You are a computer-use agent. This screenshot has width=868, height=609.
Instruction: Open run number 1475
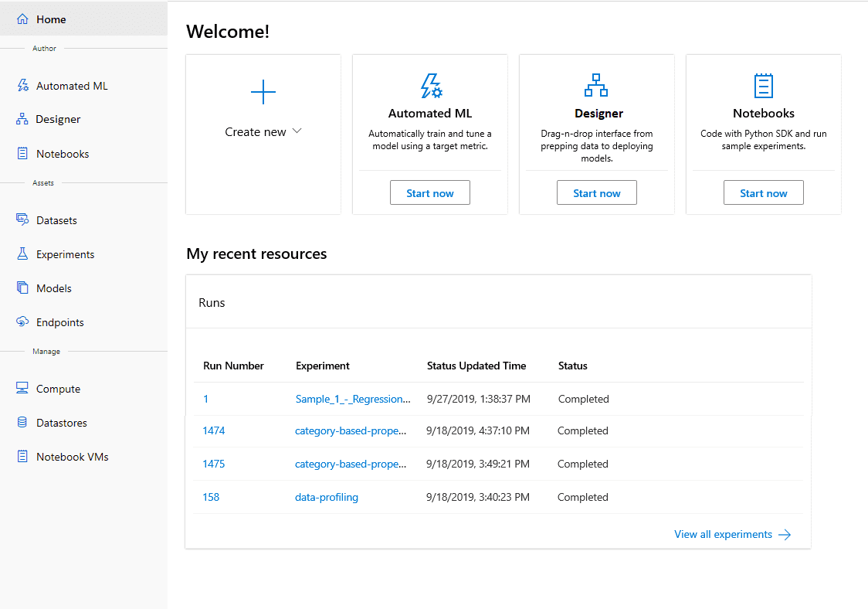pyautogui.click(x=214, y=463)
